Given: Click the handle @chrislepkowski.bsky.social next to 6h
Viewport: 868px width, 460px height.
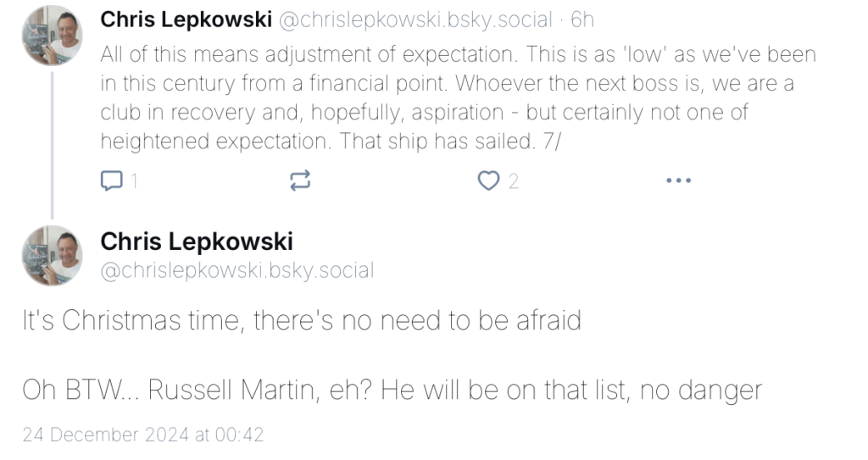Looking at the screenshot, I should [415, 20].
